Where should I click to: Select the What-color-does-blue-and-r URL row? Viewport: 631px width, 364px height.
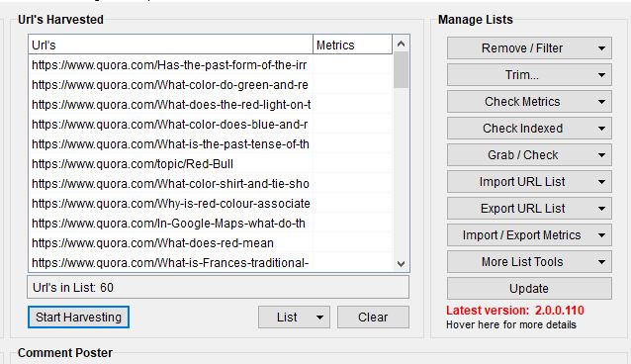pos(210,125)
